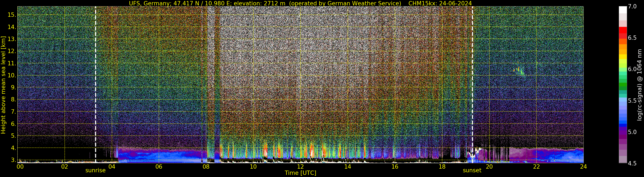The width and height of the screenshot is (644, 177).
Task: Click the "sunset" label below the time axis
Action: [472, 171]
